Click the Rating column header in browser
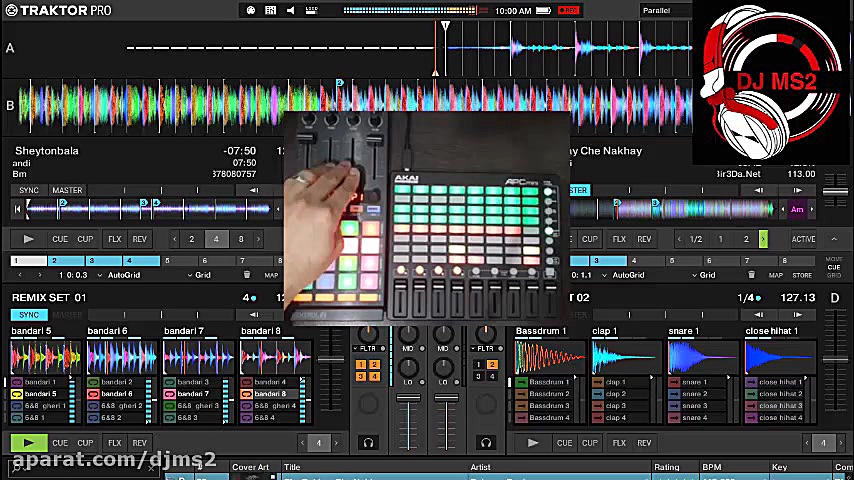 tap(667, 467)
